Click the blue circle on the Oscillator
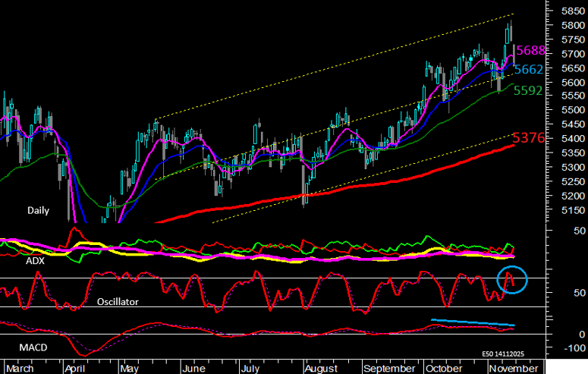Screen dimensions: 588x374 pyautogui.click(x=512, y=281)
